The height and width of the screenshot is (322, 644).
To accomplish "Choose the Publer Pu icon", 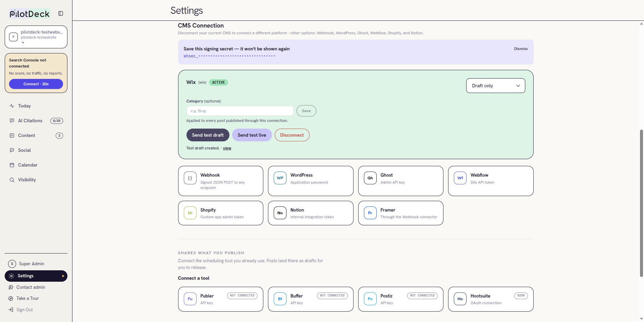I will point(190,299).
